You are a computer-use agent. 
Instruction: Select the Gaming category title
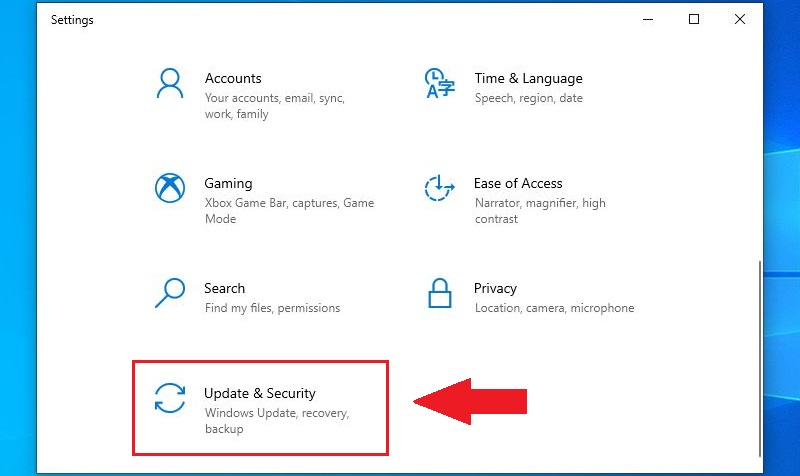point(228,183)
